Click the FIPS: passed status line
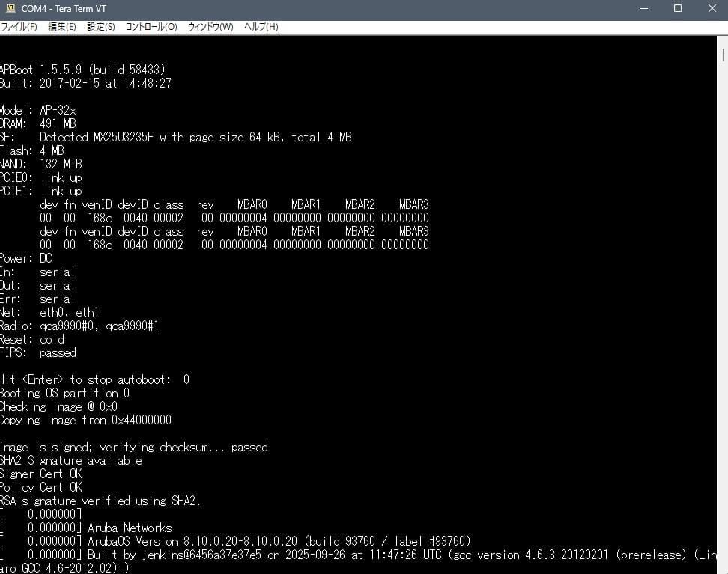This screenshot has width=728, height=574. tap(39, 352)
